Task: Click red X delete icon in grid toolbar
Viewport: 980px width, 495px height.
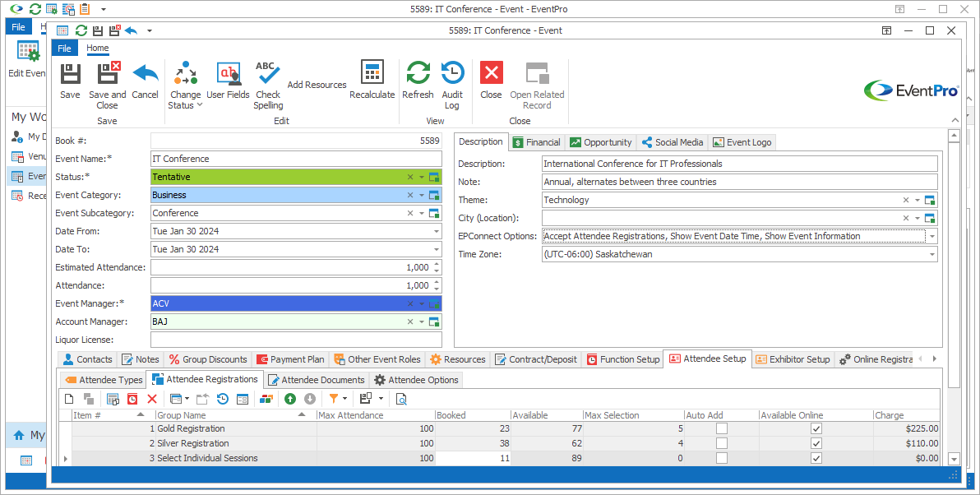Action: pyautogui.click(x=152, y=399)
